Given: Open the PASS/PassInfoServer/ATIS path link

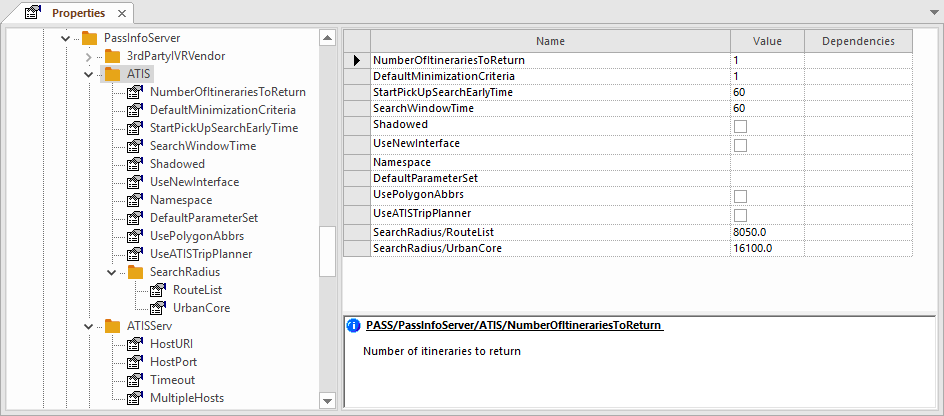Looking at the screenshot, I should coord(514,326).
